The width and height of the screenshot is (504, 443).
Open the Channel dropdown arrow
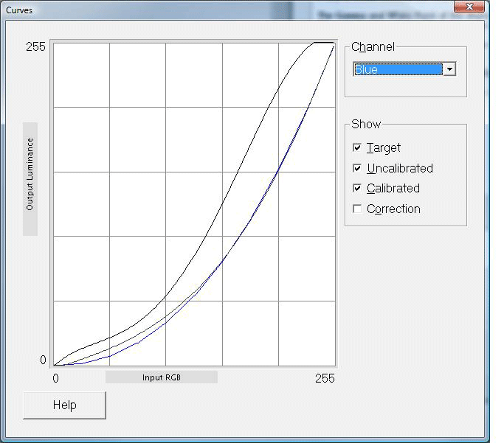pyautogui.click(x=449, y=69)
